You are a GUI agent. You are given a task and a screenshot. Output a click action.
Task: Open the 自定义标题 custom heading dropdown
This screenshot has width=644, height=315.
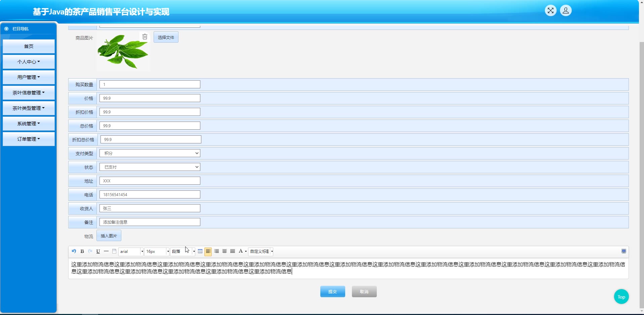pyautogui.click(x=261, y=252)
